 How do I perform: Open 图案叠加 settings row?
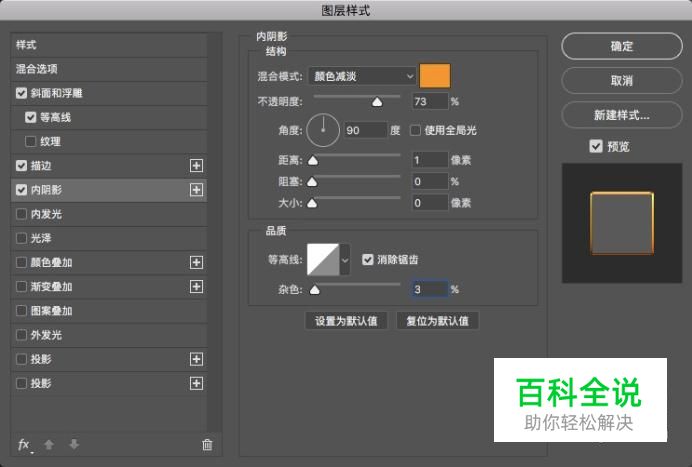109,311
